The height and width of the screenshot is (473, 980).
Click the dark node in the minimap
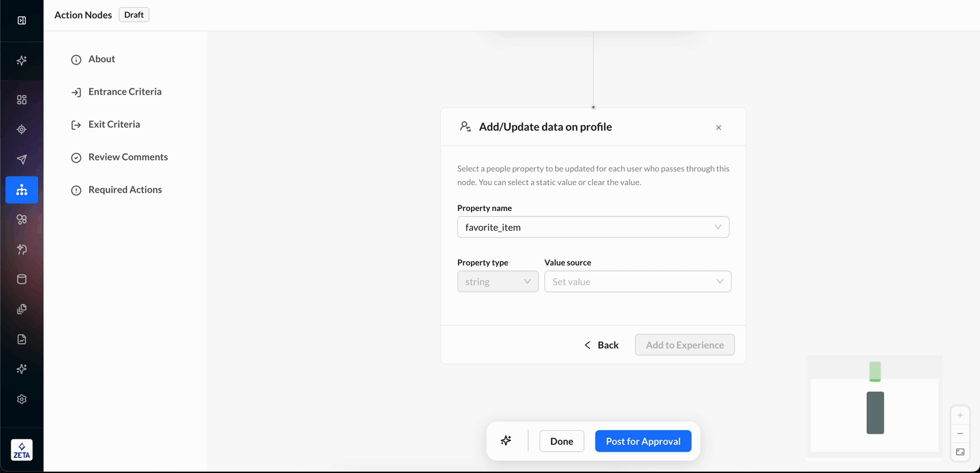[x=875, y=412]
